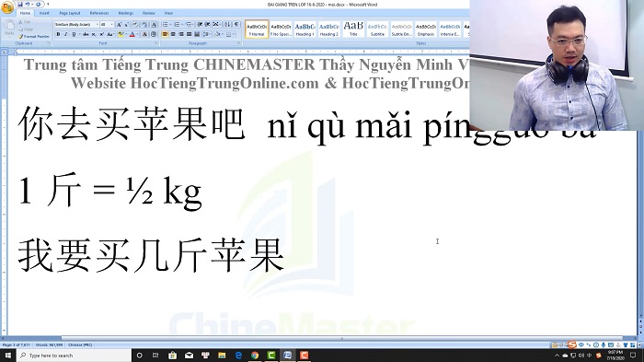Activate the Format Painter
This screenshot has width=644, height=362.
[x=34, y=37]
